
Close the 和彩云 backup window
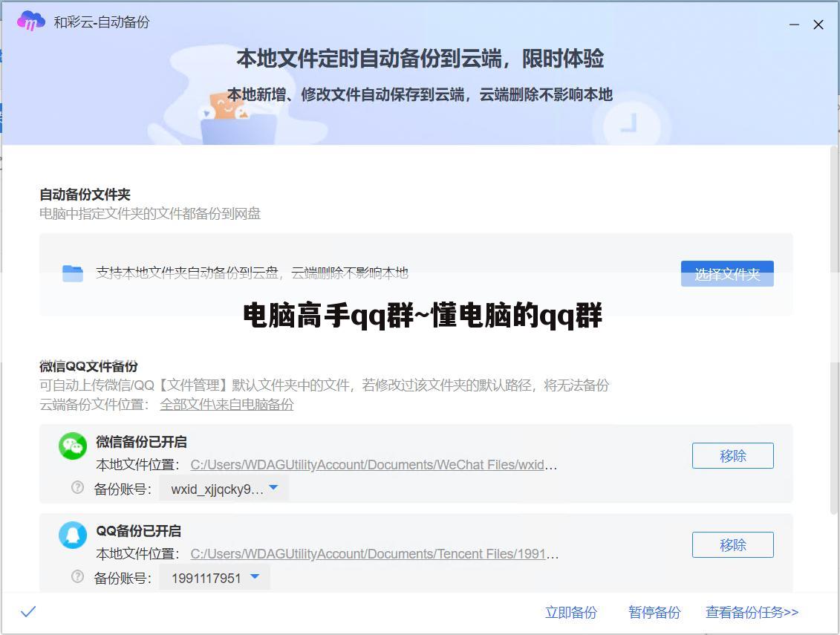click(x=818, y=25)
